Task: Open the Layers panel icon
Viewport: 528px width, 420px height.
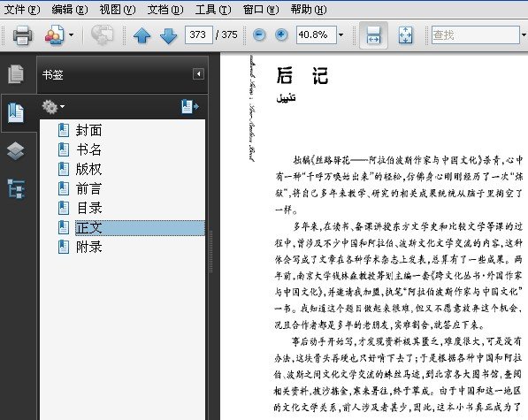Action: click(16, 151)
